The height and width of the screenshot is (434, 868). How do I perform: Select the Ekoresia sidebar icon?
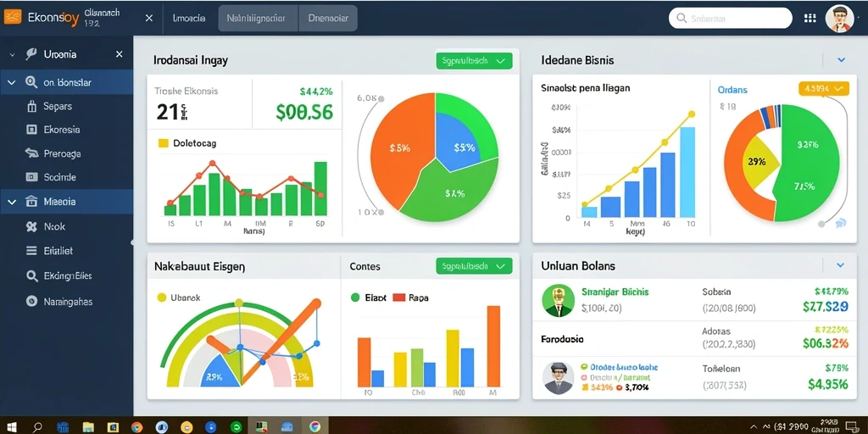31,130
